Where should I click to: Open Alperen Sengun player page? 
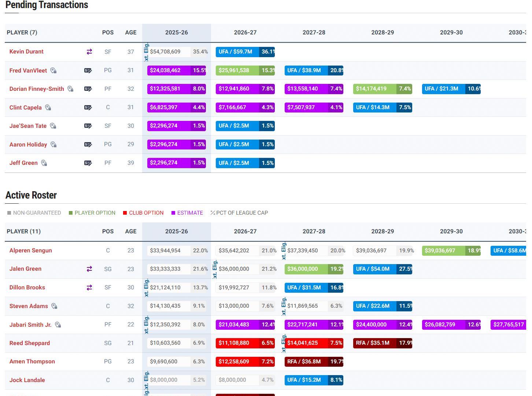coord(31,251)
